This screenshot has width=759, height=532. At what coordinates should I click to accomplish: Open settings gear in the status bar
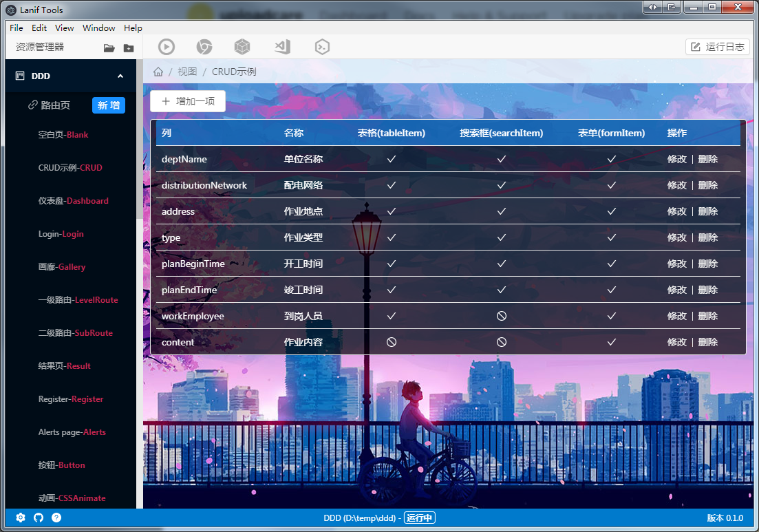[20, 518]
